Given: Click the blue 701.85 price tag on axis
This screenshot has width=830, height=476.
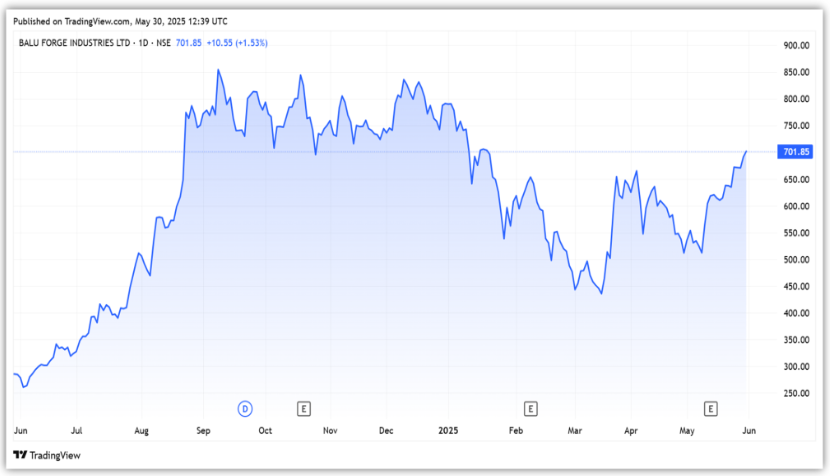Looking at the screenshot, I should [x=796, y=152].
